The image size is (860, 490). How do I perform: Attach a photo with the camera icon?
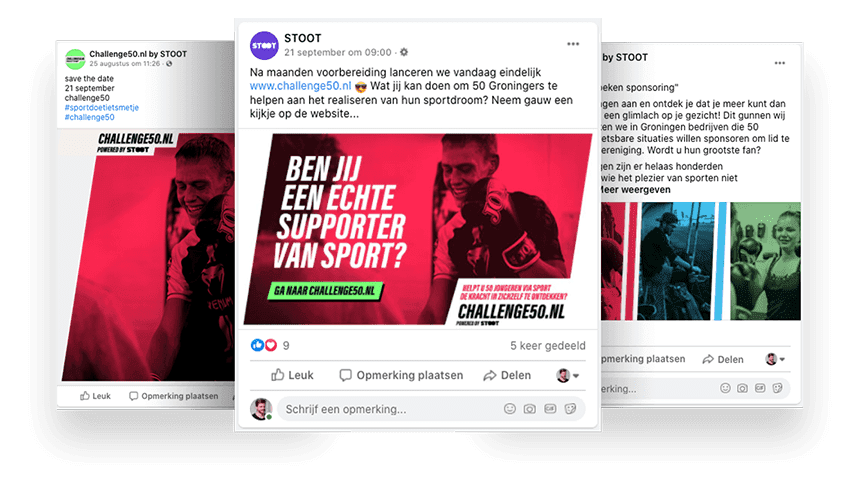529,409
